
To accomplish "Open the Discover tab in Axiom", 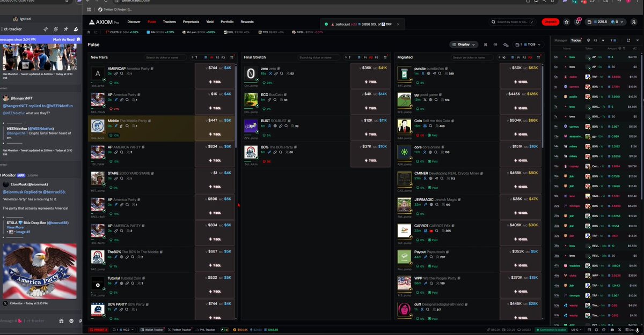I will point(134,22).
